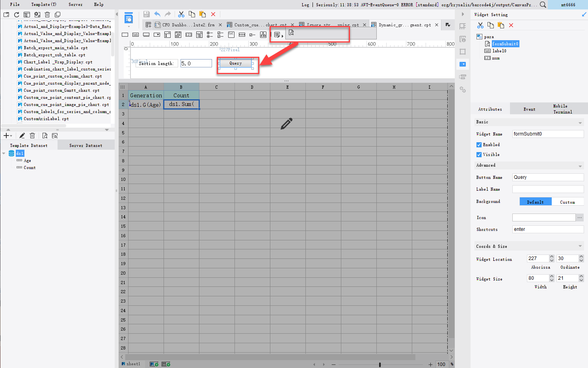Enable the Visible checkbox
588x368 pixels.
pos(478,154)
